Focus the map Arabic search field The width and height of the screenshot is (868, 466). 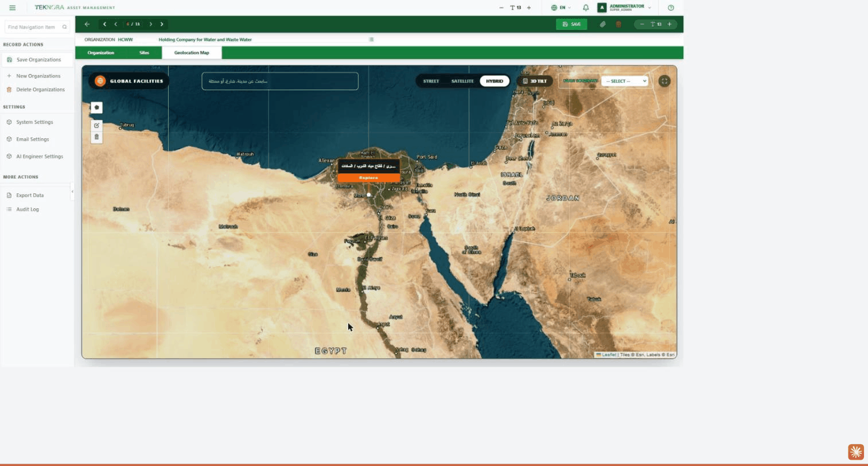(x=280, y=81)
